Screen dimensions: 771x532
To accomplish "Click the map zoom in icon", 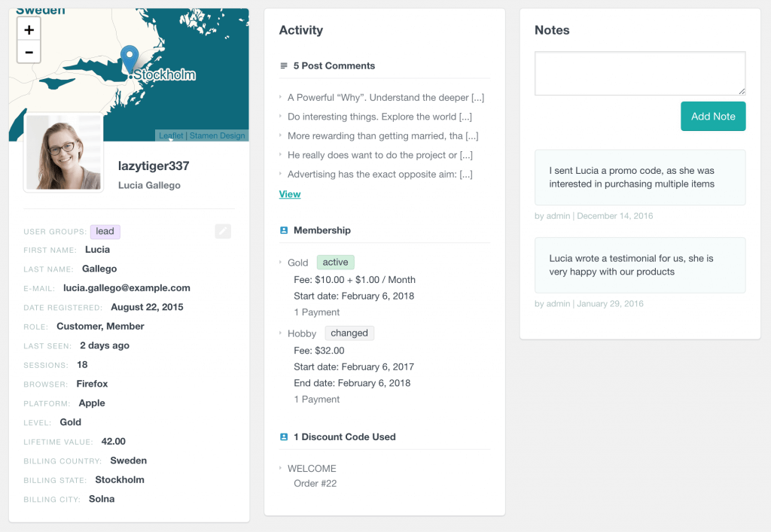I will pos(29,29).
